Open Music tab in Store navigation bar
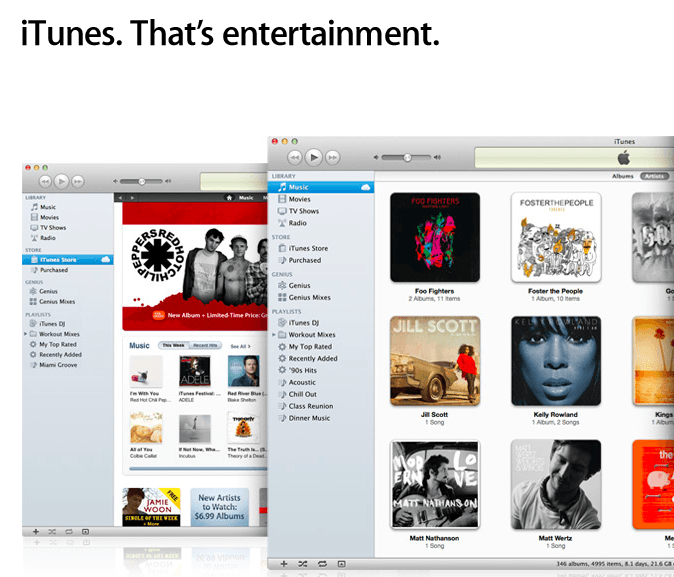Viewport: 674px width, 577px height. tap(246, 198)
